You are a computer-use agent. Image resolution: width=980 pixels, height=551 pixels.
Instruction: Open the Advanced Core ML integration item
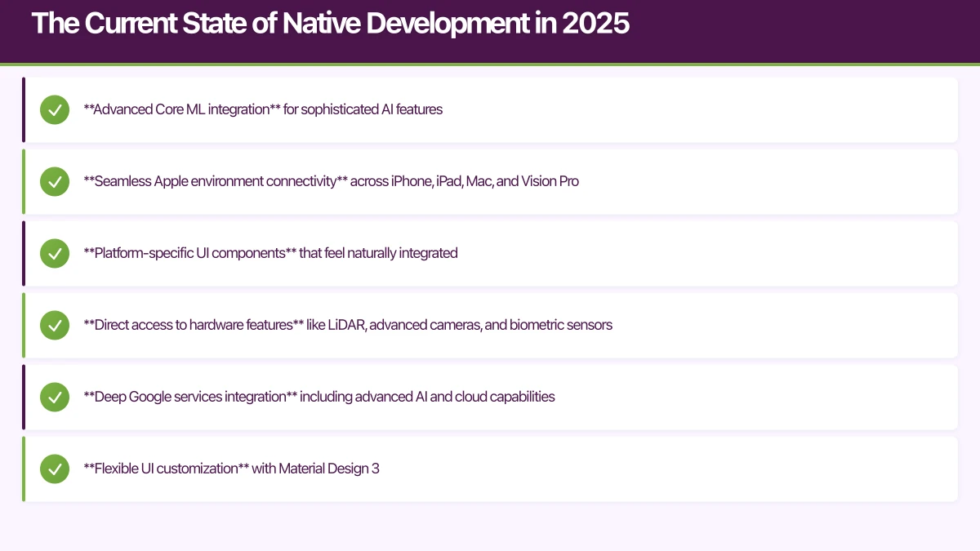490,109
